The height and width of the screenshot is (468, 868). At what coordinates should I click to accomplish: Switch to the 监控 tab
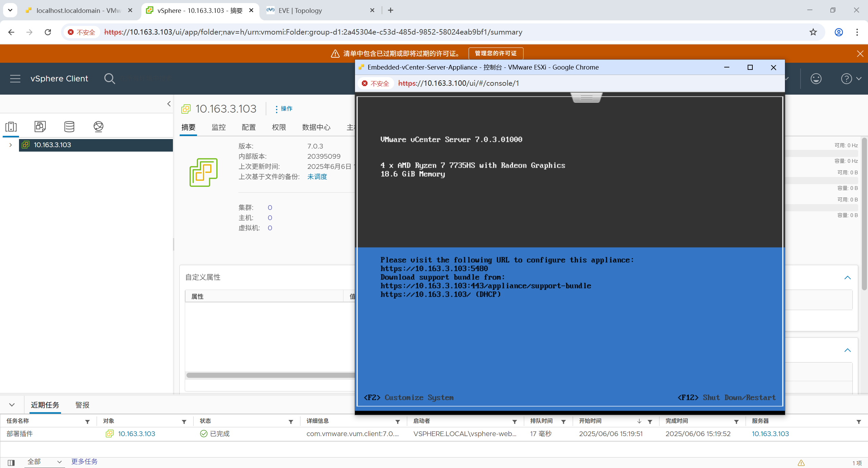click(218, 127)
